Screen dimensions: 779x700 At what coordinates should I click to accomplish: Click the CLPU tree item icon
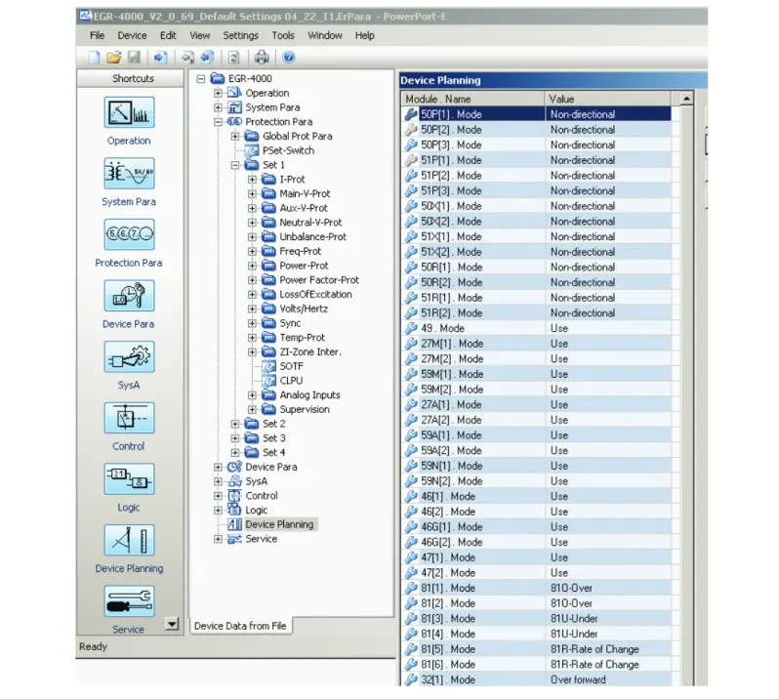[x=268, y=381]
